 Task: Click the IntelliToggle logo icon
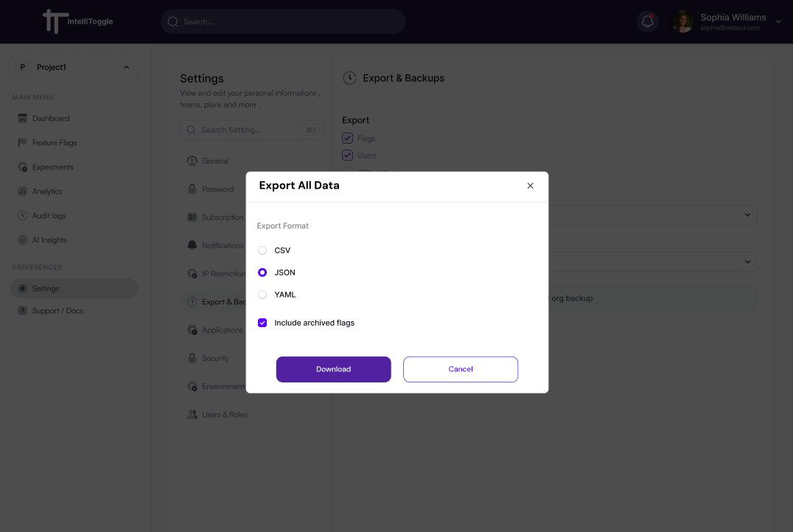(x=52, y=21)
